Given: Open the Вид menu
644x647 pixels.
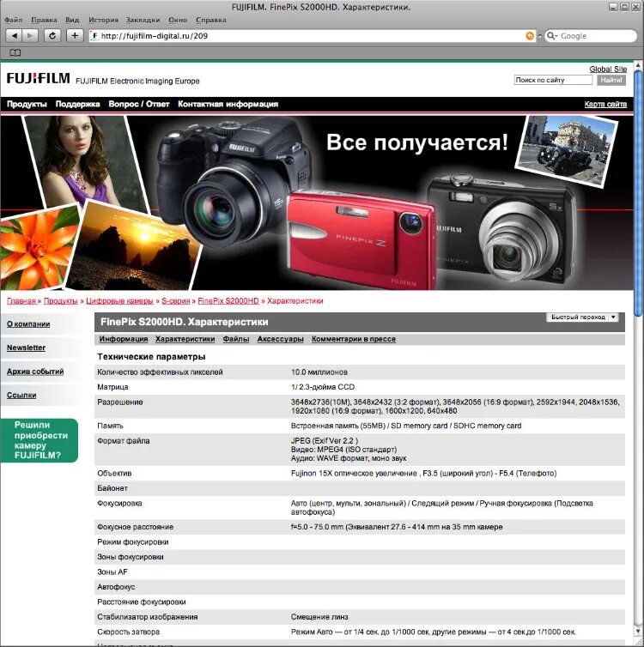Looking at the screenshot, I should click(x=72, y=20).
